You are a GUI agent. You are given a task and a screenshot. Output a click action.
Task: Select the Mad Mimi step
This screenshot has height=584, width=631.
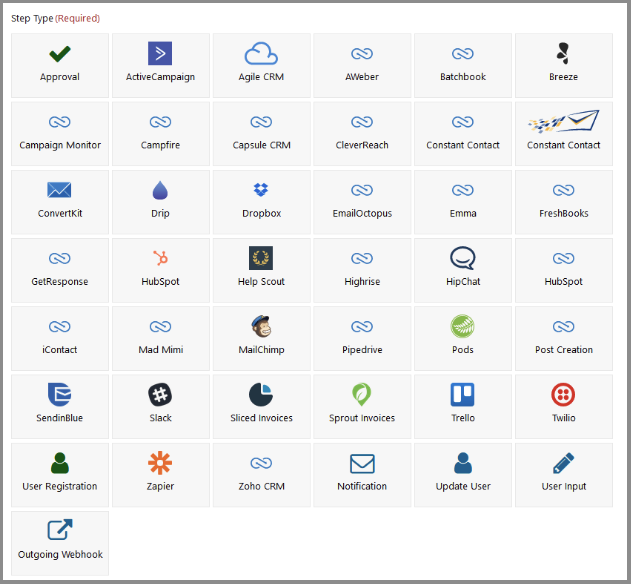click(x=161, y=338)
